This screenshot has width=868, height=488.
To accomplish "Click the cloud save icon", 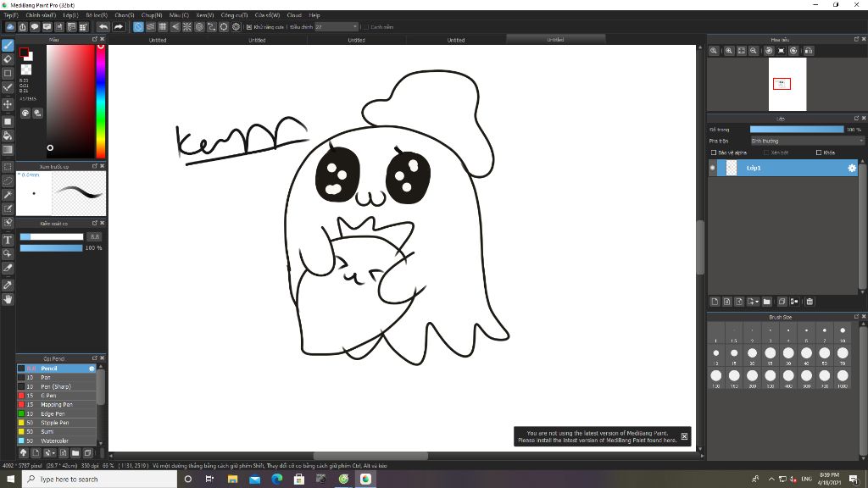I will 10,26.
